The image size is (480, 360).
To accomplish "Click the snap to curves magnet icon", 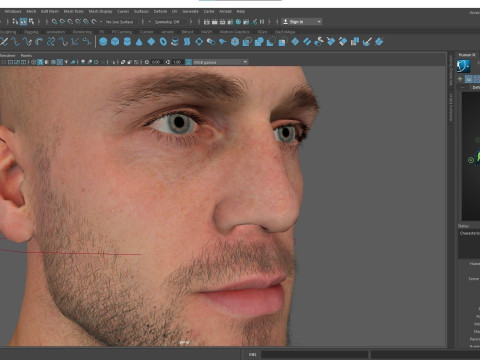I will tap(62, 22).
